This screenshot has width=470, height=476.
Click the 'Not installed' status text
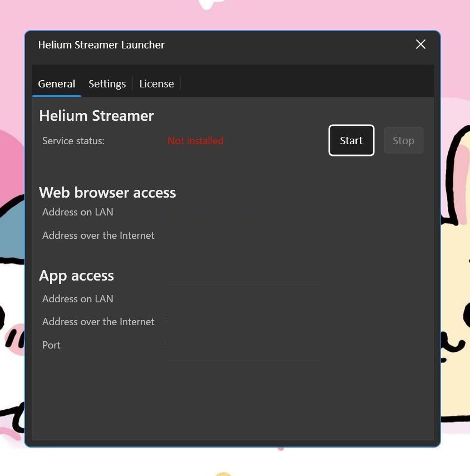[x=196, y=140]
